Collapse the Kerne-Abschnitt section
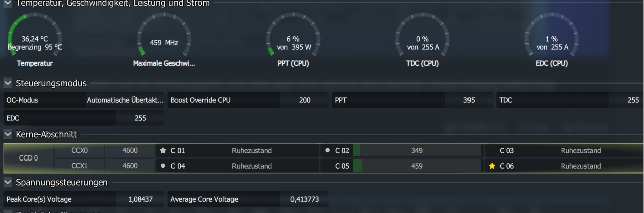 (x=8, y=134)
